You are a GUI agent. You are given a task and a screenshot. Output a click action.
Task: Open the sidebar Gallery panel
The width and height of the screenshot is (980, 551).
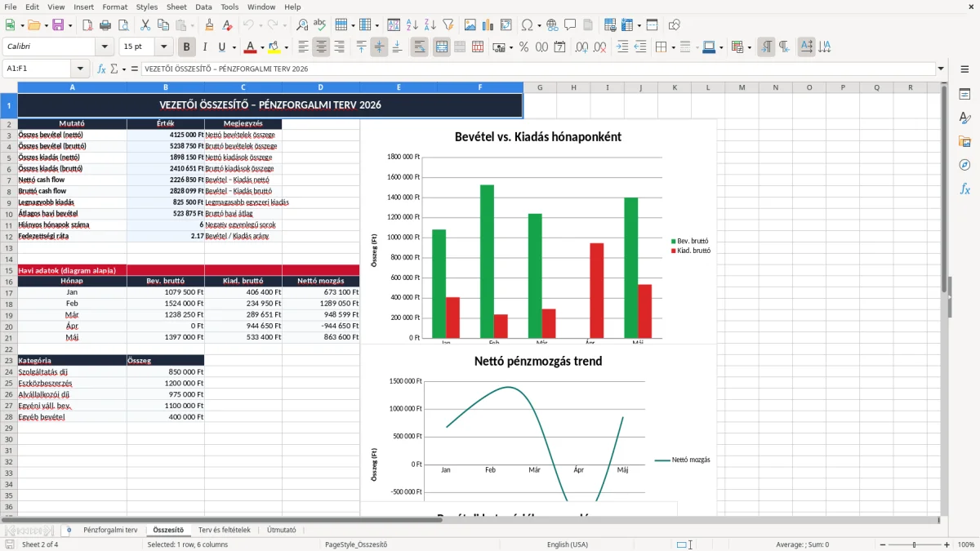tap(964, 141)
